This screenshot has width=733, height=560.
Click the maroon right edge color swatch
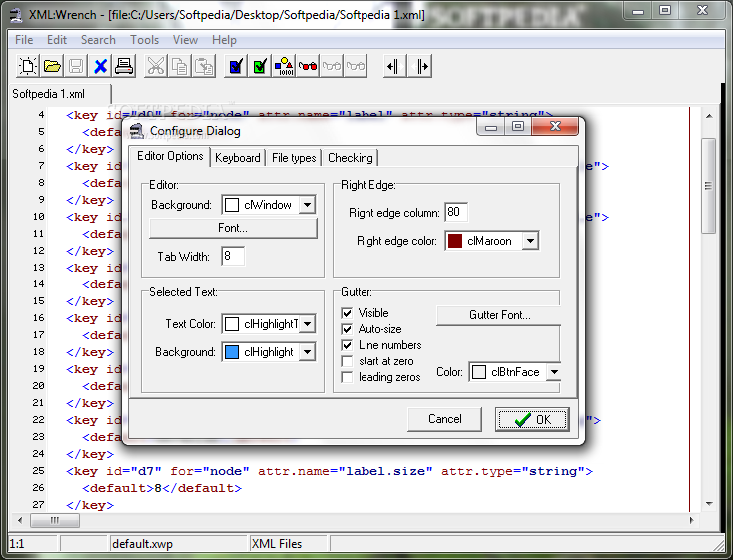[455, 241]
